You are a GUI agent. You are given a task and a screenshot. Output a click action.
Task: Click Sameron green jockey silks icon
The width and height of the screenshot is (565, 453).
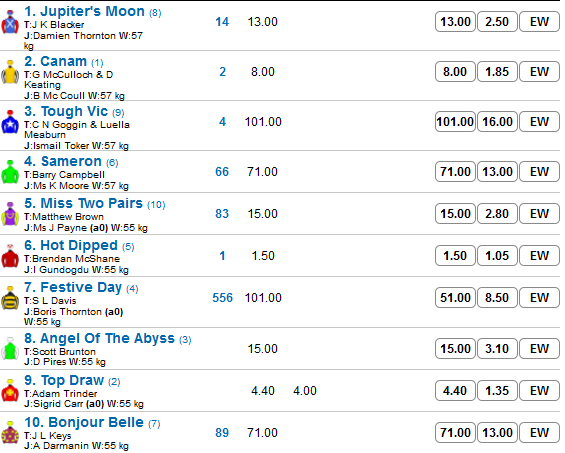pos(10,172)
